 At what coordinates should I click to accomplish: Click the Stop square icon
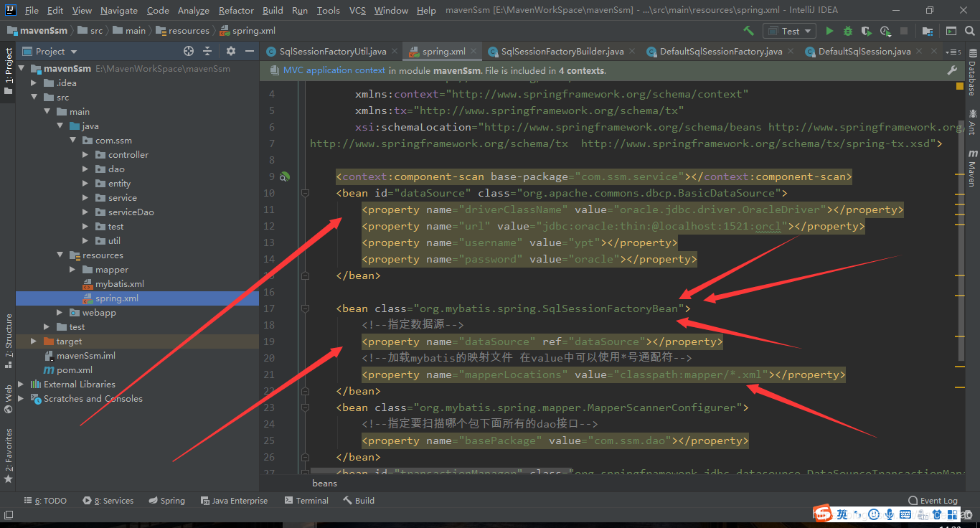pyautogui.click(x=904, y=31)
